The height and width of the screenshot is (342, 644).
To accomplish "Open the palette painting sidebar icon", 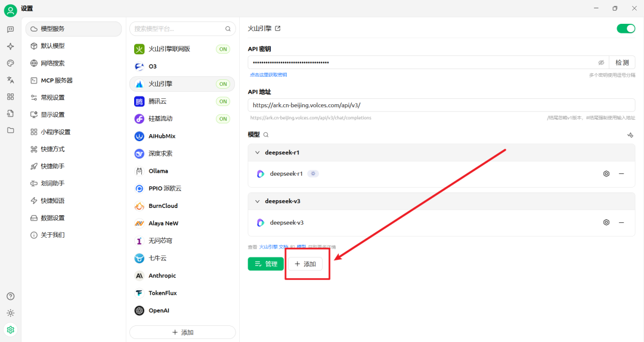I will (x=10, y=63).
